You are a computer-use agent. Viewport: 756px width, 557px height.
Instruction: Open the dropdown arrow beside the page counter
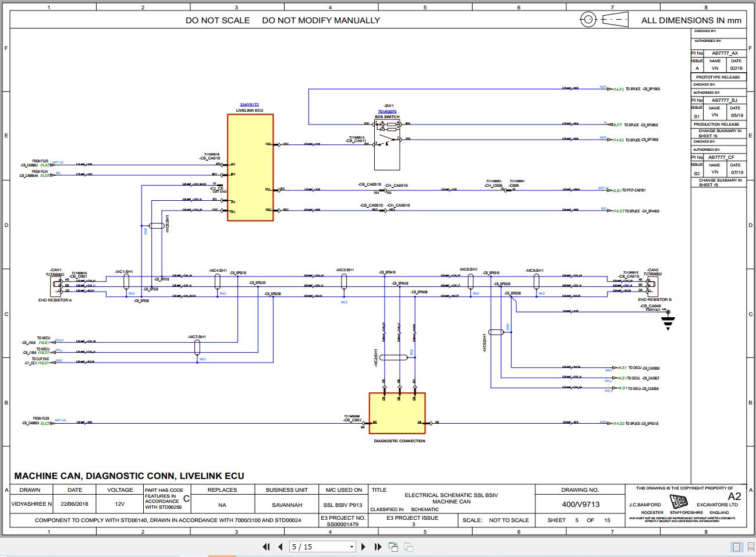click(x=351, y=547)
